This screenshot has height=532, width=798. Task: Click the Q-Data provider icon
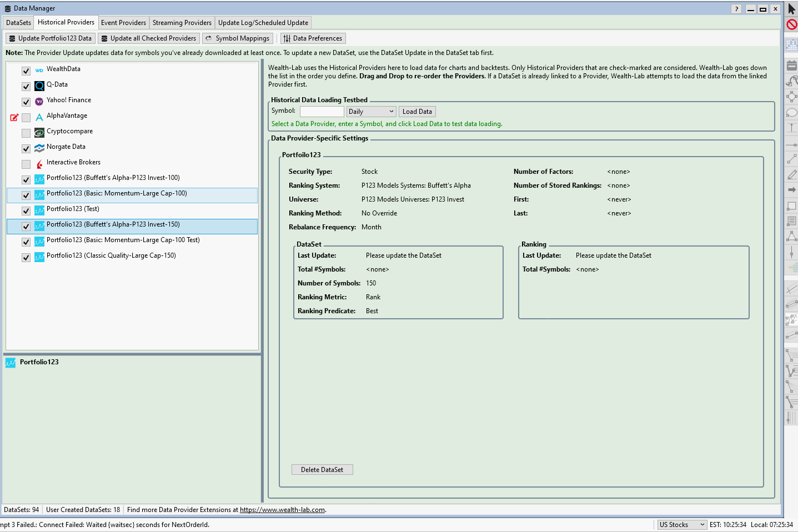(39, 86)
